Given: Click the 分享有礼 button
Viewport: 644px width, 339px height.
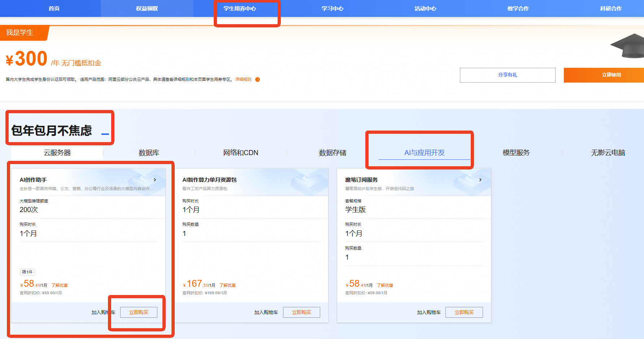Looking at the screenshot, I should [x=508, y=75].
